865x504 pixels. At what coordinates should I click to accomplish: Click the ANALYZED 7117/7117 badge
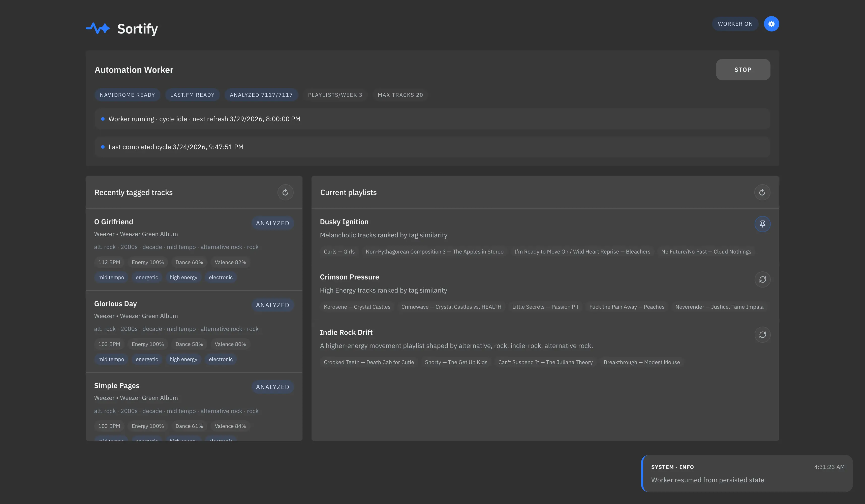pyautogui.click(x=261, y=95)
